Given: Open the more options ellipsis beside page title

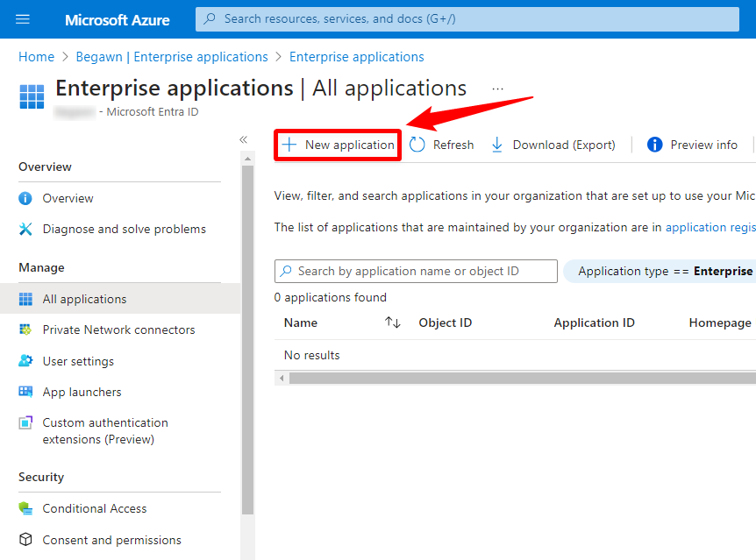Looking at the screenshot, I should (x=497, y=89).
